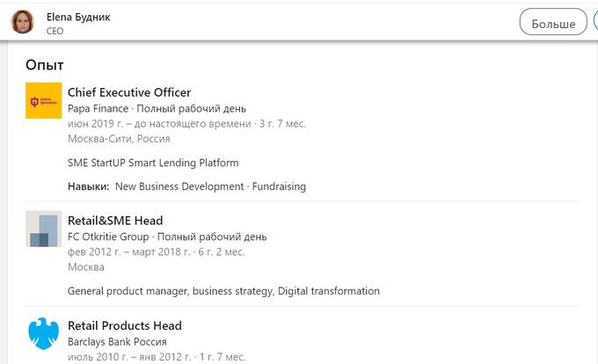The height and width of the screenshot is (364, 598).
Task: Click the name Elena Будник in header
Action: 78,17
